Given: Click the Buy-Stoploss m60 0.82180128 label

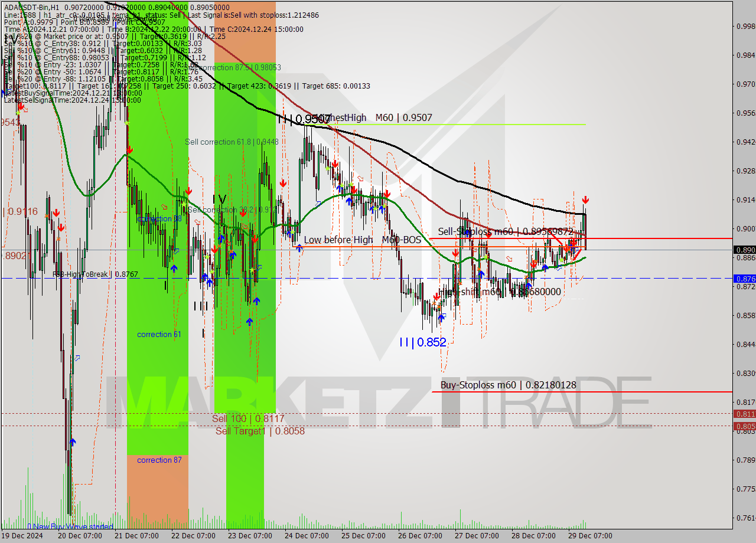Looking at the screenshot, I should coord(508,385).
